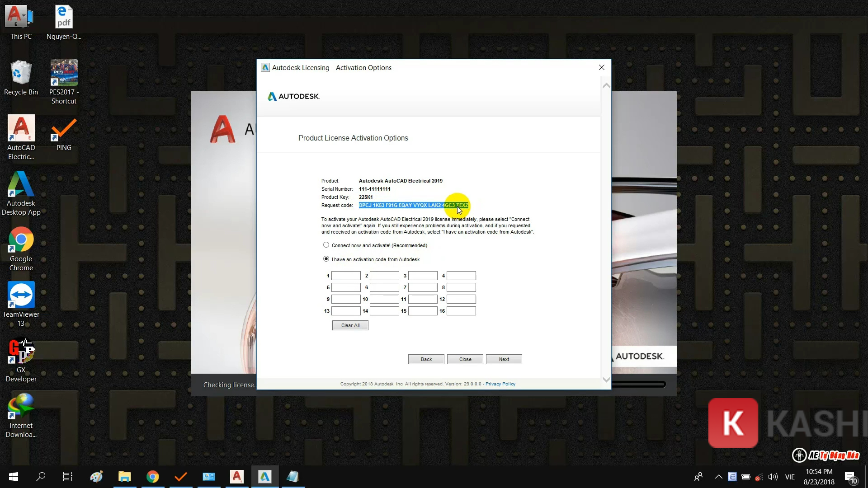Click the Clear All button
The width and height of the screenshot is (868, 488).
pos(350,325)
